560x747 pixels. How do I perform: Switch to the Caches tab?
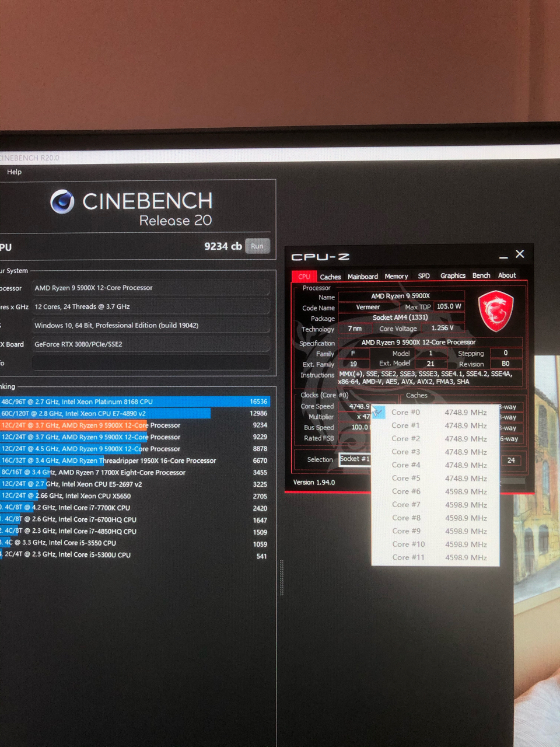(x=330, y=276)
